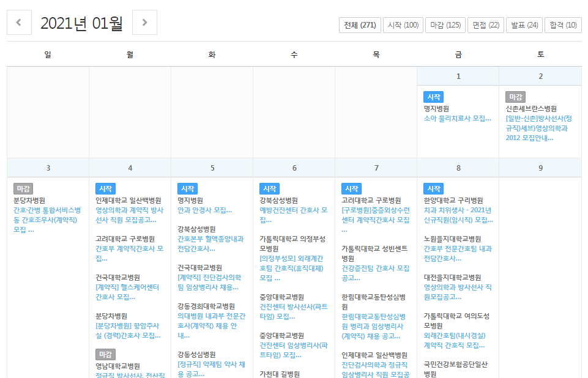This screenshot has height=378, width=588.
Task: Click the 마감 badge under January 3
Action: pos(23,188)
